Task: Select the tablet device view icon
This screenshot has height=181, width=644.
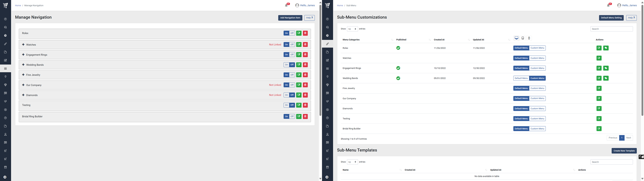Action: [x=523, y=38]
